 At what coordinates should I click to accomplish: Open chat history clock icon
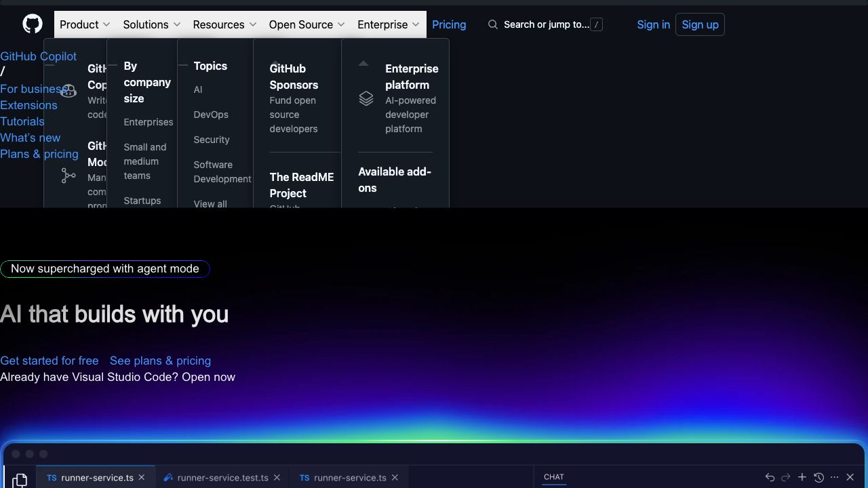coord(818,477)
